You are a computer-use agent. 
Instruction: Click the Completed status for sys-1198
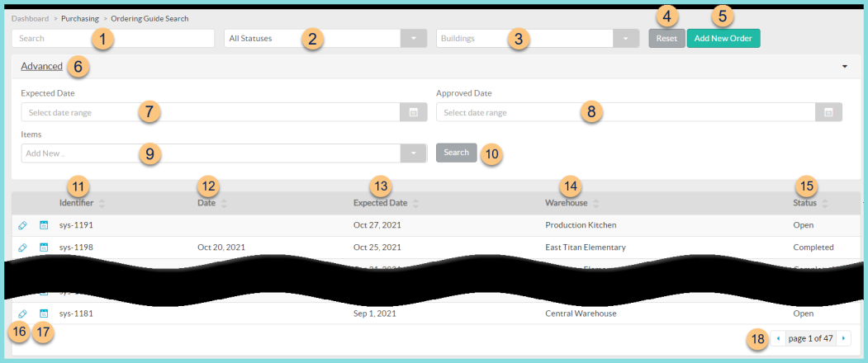[x=813, y=247]
